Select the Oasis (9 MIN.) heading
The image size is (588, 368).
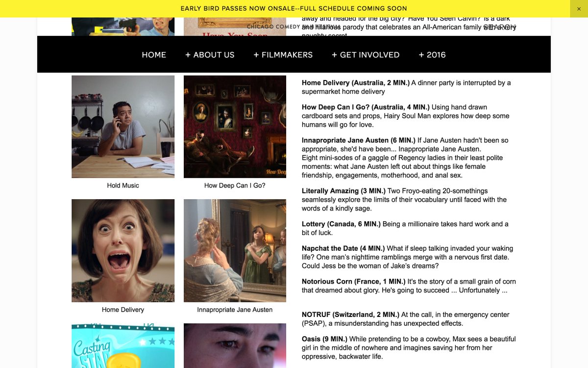[x=324, y=339]
